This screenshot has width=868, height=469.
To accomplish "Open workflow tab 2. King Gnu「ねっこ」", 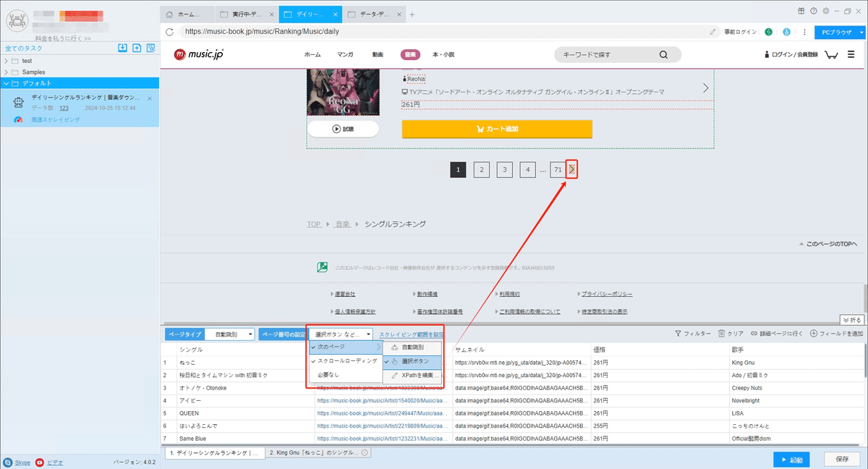I will [318, 453].
